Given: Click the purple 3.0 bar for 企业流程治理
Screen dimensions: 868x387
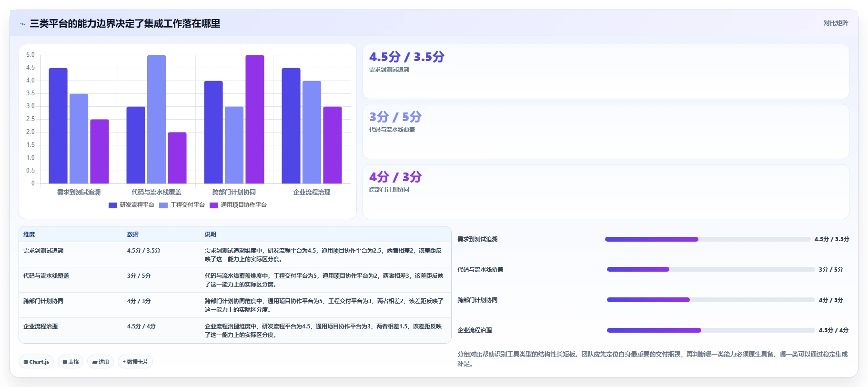Looking at the screenshot, I should (333, 145).
